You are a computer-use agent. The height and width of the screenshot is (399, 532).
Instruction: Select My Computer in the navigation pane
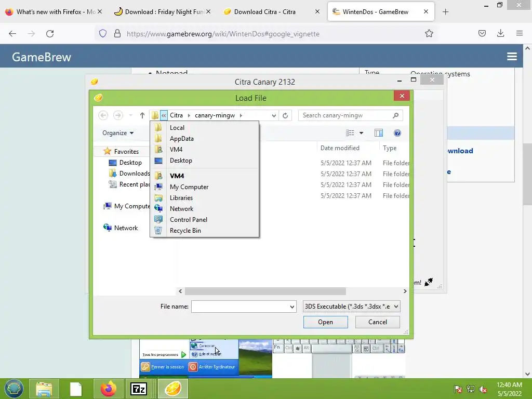pos(127,206)
